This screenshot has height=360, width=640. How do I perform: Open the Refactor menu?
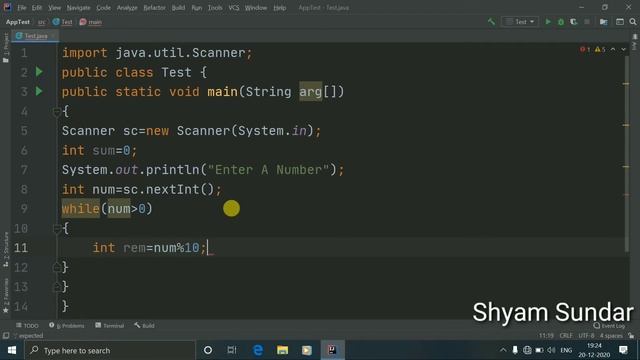(x=154, y=8)
